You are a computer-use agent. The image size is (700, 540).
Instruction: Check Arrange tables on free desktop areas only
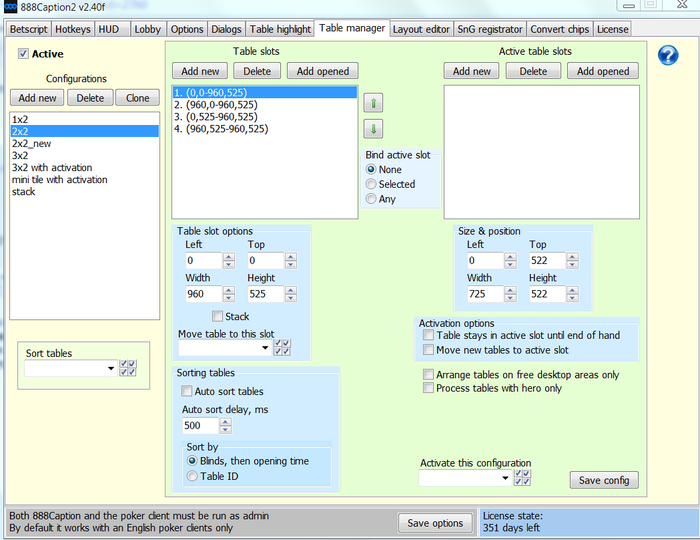pos(428,374)
